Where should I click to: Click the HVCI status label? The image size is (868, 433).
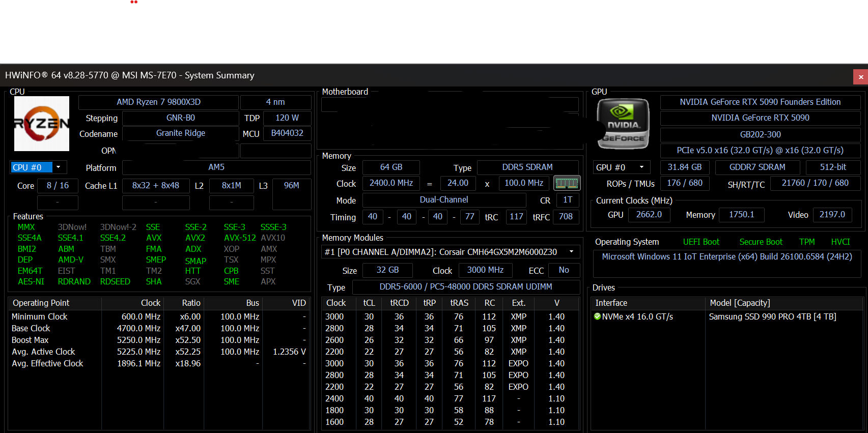click(841, 242)
